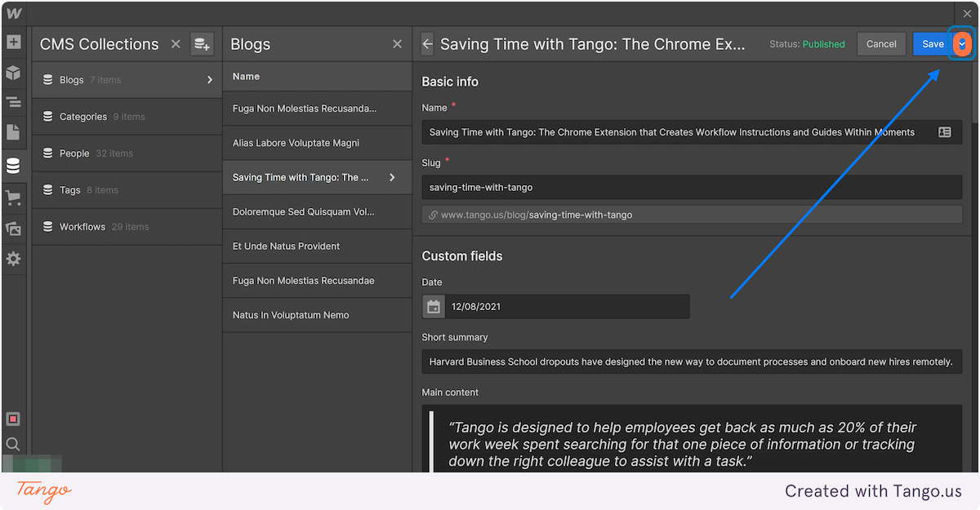Click the Name field card icon

click(945, 132)
